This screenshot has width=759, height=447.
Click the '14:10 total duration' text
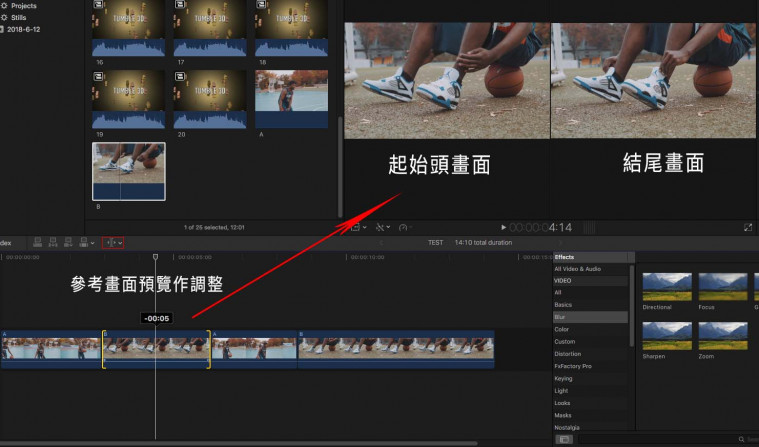coord(483,243)
